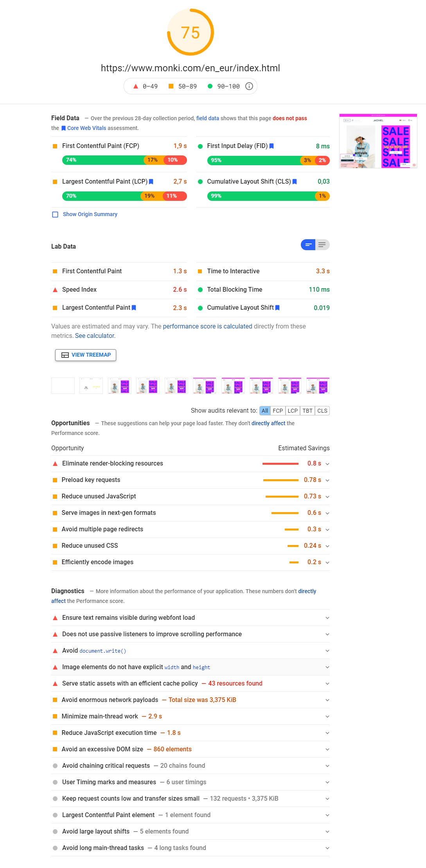Open the Monki page screenshot thumbnail
Viewport: 426px width, 868px height.
point(378,141)
